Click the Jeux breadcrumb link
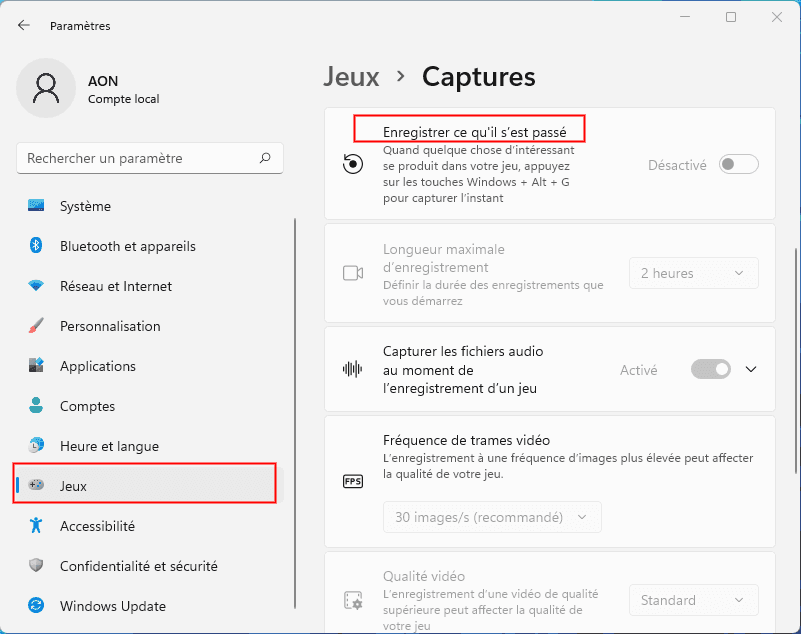The image size is (801, 634). click(351, 77)
